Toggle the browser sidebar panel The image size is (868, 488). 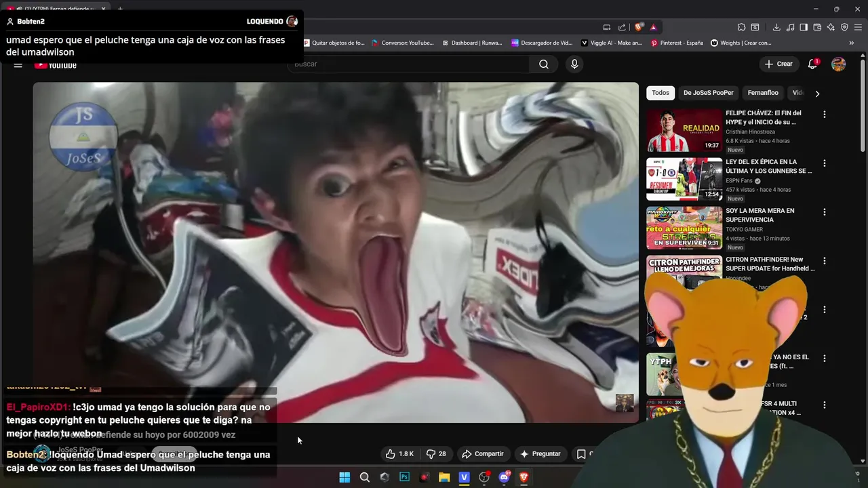tap(804, 27)
